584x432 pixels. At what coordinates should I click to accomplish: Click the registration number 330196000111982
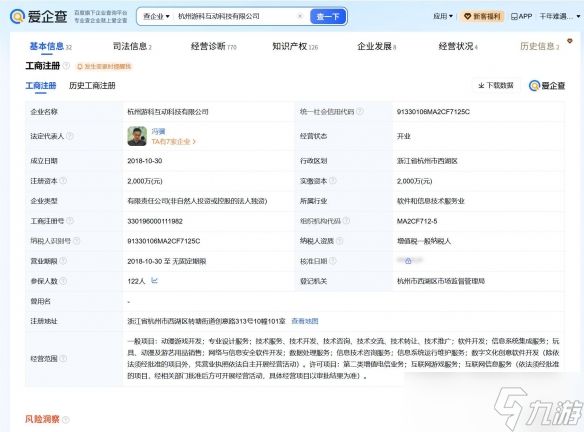[155, 221]
